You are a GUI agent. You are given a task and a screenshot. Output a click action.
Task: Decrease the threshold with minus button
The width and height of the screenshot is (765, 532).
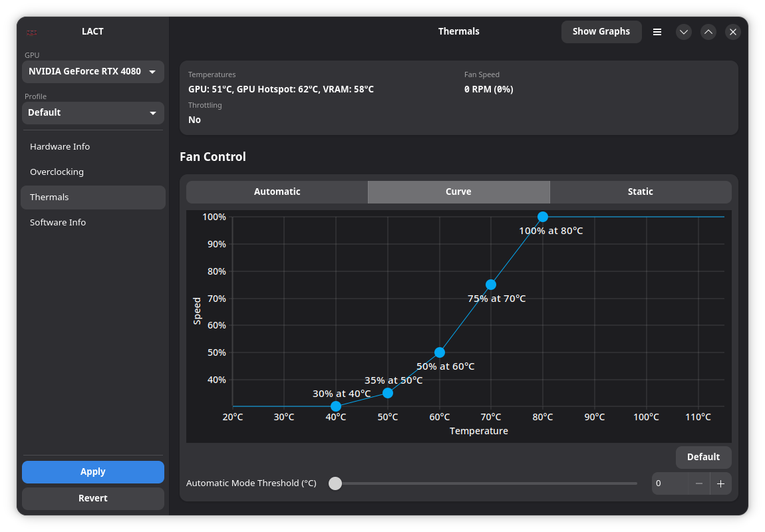pyautogui.click(x=699, y=483)
